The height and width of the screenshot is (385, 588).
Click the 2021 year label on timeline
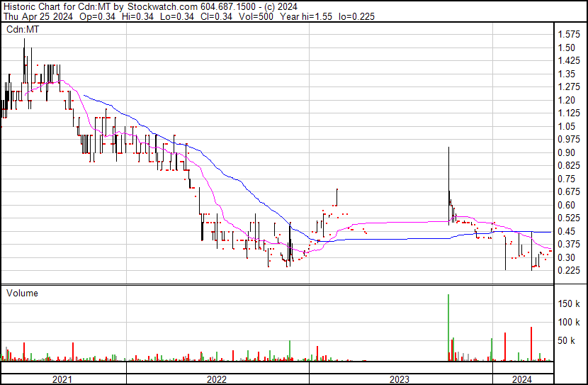[62, 379]
